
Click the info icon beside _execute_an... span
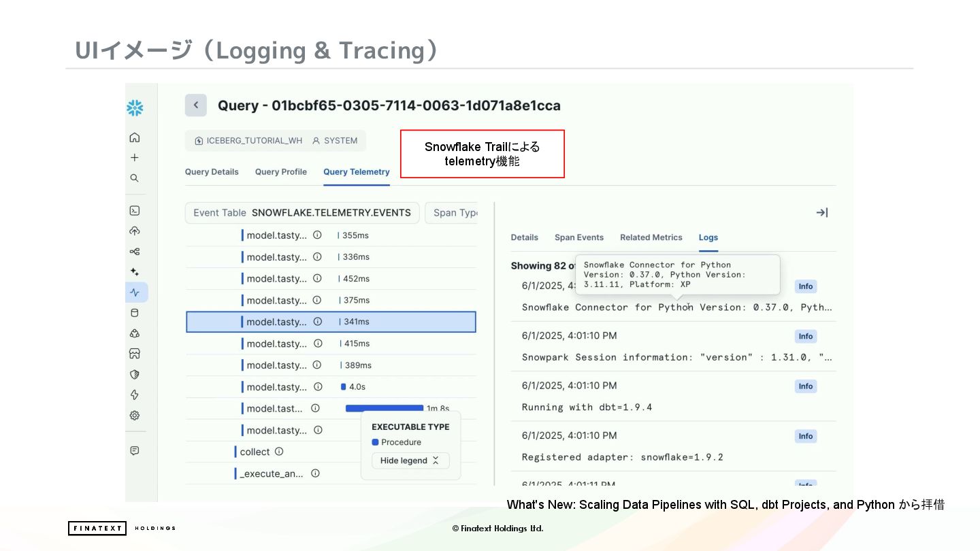tap(315, 473)
